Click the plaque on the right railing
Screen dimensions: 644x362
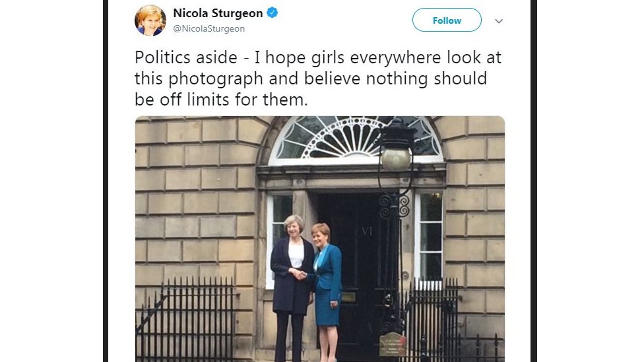click(x=393, y=344)
